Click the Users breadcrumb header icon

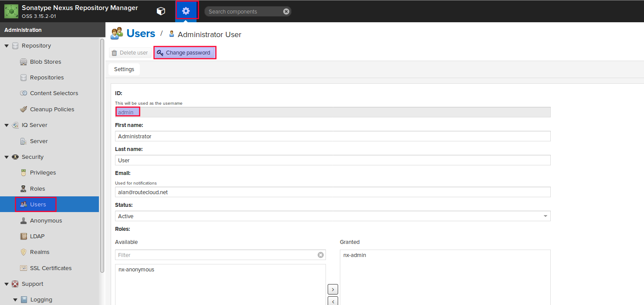point(117,34)
